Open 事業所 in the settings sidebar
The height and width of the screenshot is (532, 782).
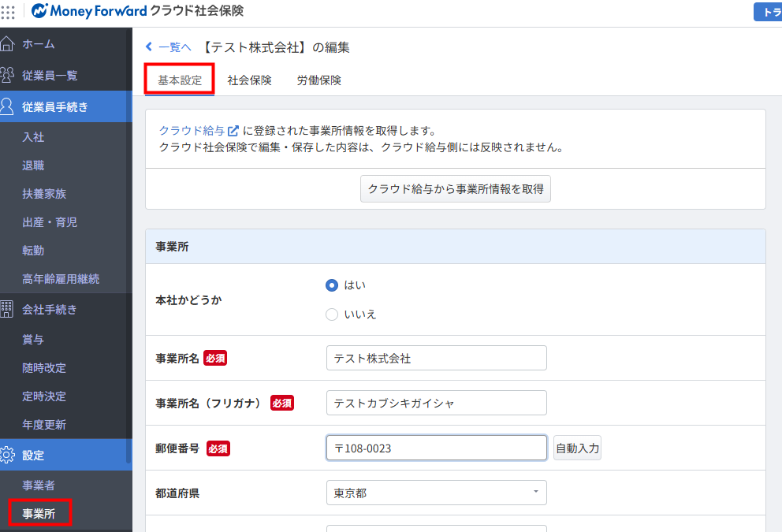coord(39,514)
